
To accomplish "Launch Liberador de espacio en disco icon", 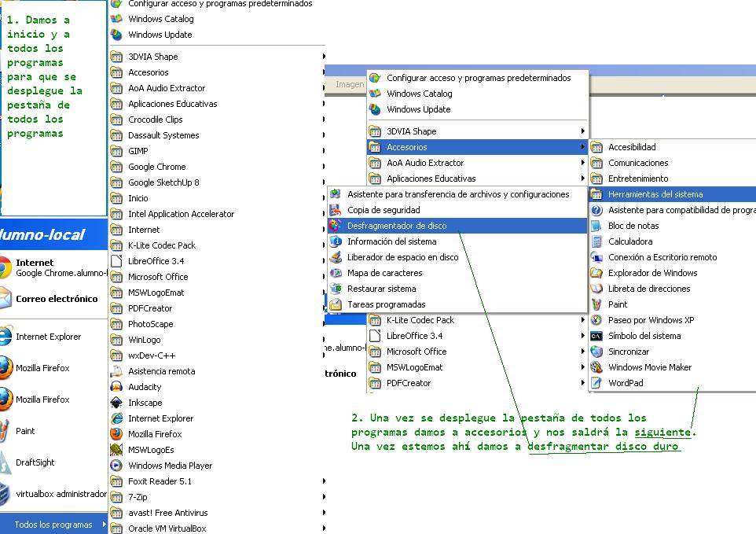I will (x=335, y=257).
